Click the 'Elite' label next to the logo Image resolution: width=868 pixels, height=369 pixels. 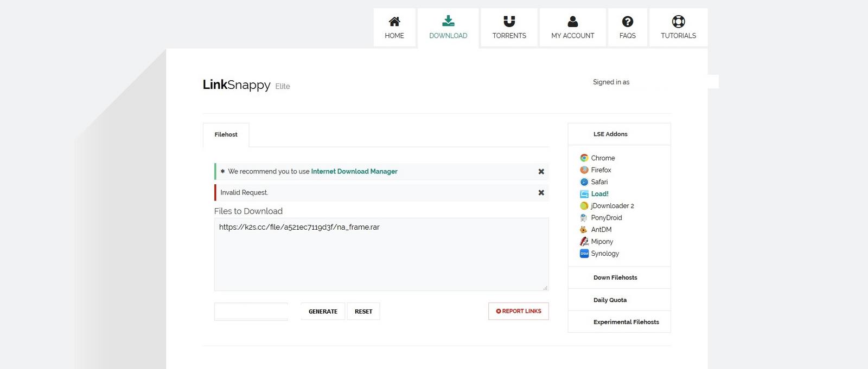[x=283, y=86]
